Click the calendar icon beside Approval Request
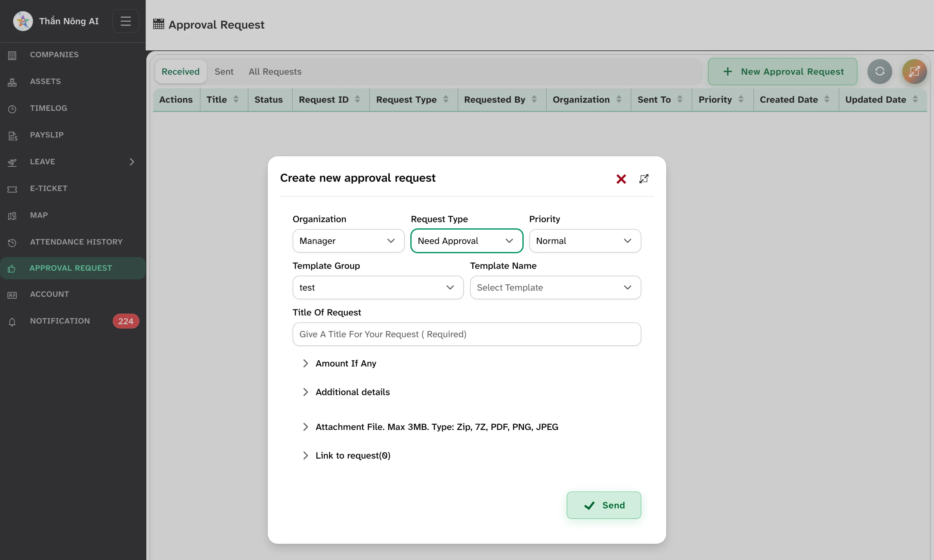Image resolution: width=934 pixels, height=560 pixels. coord(158,24)
